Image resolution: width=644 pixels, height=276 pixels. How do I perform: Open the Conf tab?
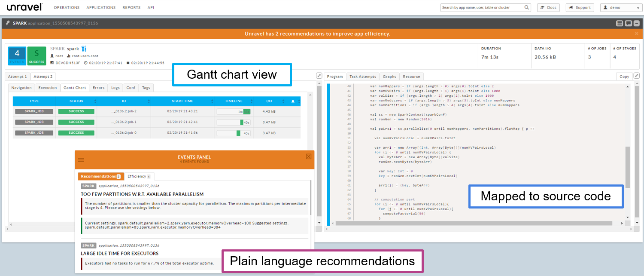click(x=131, y=88)
